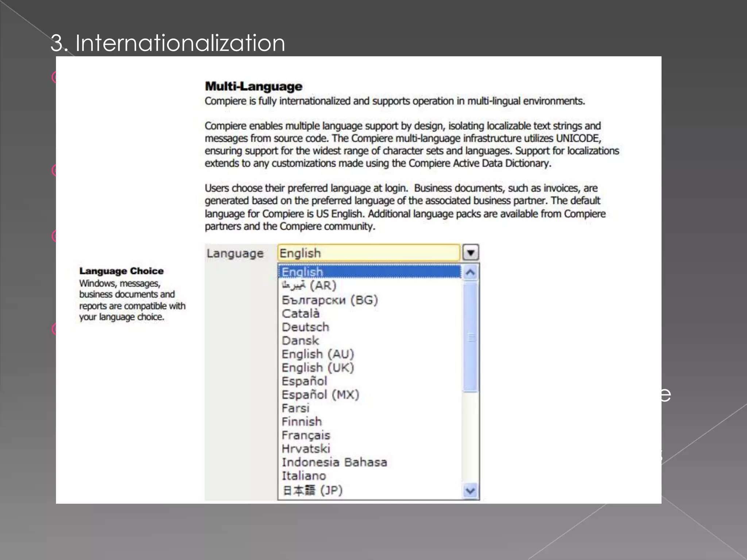This screenshot has width=747, height=560.
Task: Click the list scrollbar up arrow
Action: tap(471, 272)
